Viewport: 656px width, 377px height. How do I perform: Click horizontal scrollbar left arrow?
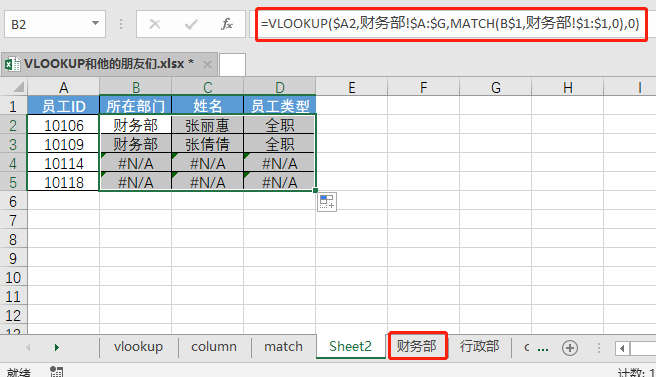click(x=623, y=348)
